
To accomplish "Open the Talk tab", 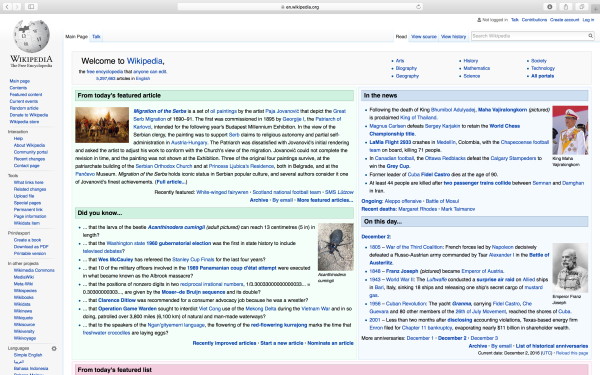I will [96, 36].
